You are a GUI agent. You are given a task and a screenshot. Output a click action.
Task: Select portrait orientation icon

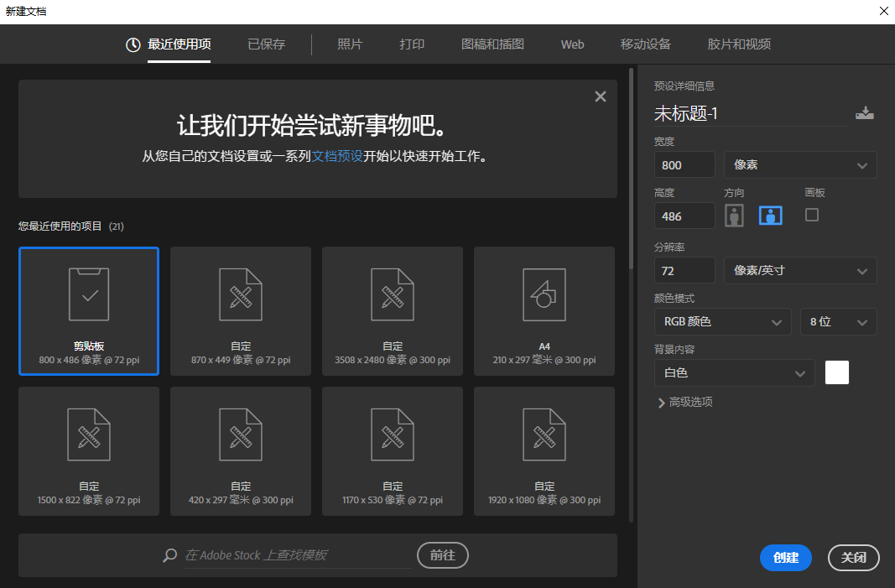tap(734, 216)
